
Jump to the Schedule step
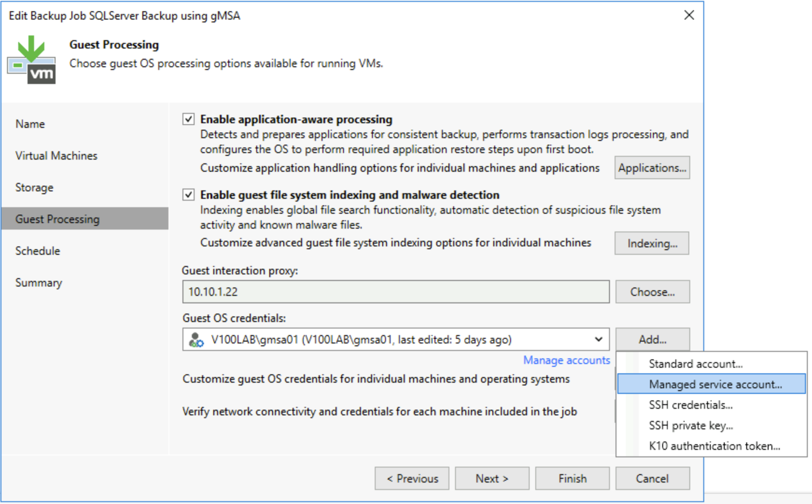point(38,251)
